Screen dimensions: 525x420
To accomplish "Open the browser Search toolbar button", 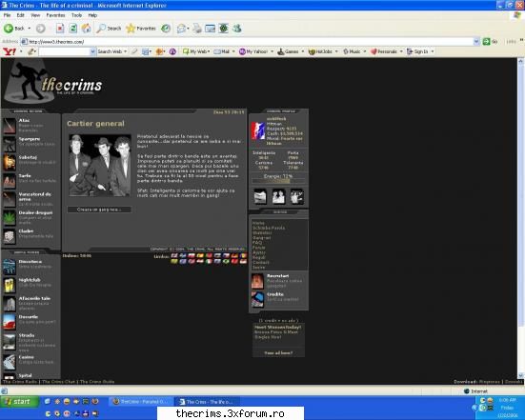I will click(x=109, y=29).
